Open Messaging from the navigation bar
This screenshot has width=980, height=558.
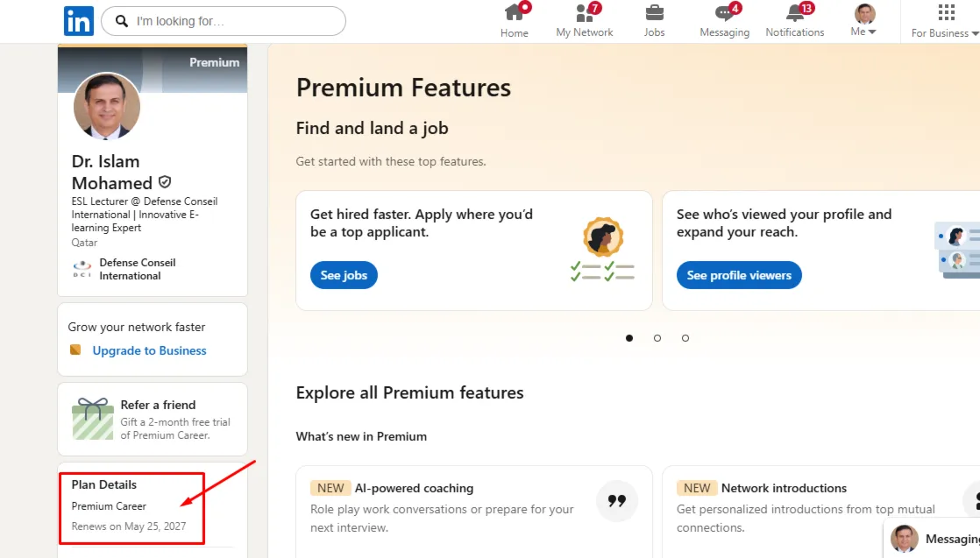tap(724, 21)
